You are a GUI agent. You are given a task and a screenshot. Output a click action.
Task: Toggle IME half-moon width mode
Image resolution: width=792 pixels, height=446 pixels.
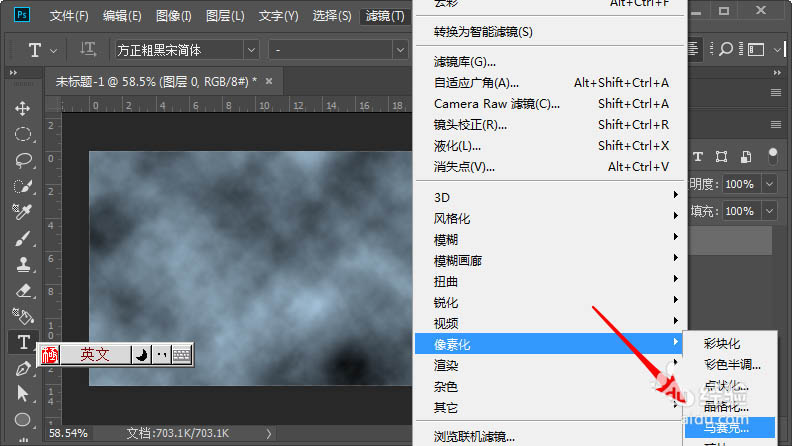point(141,355)
